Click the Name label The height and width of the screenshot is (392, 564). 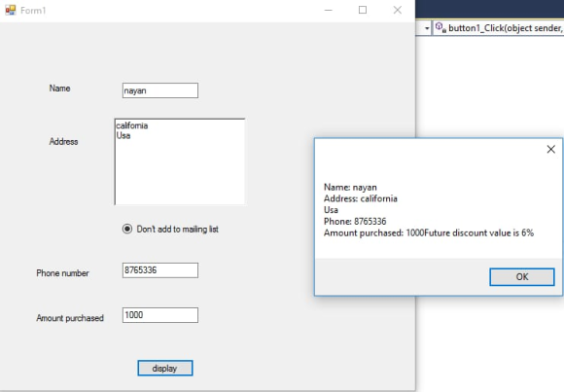(59, 89)
